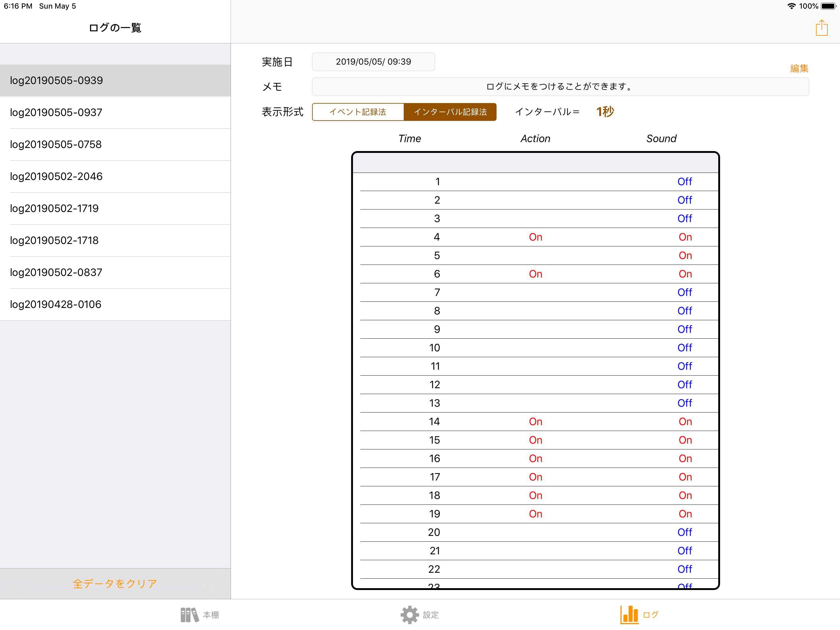Tap the Time column header
Screen dimensions: 840x630
point(409,139)
